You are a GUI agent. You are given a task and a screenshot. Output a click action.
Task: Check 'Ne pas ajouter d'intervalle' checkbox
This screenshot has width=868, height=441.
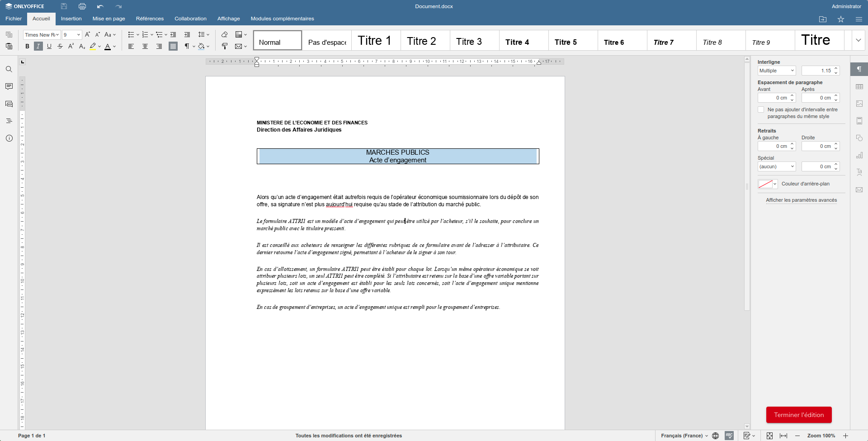click(x=761, y=109)
